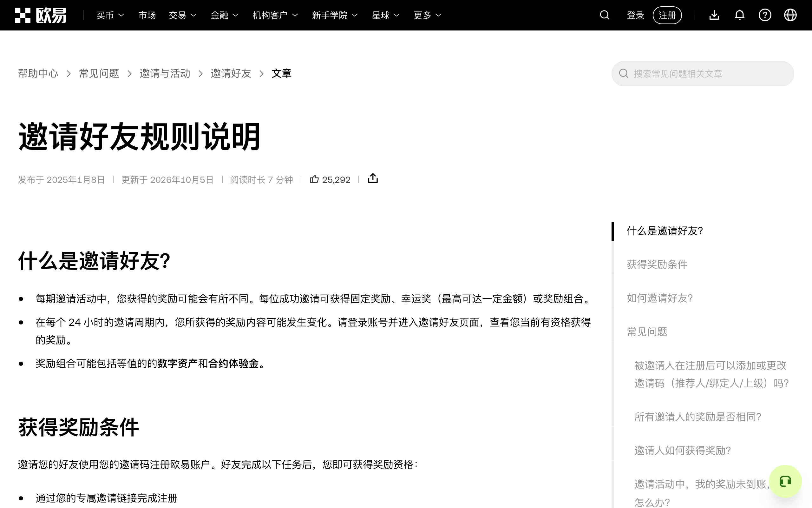The width and height of the screenshot is (812, 508).
Task: Like the article with thumbs-up icon
Action: (x=314, y=179)
